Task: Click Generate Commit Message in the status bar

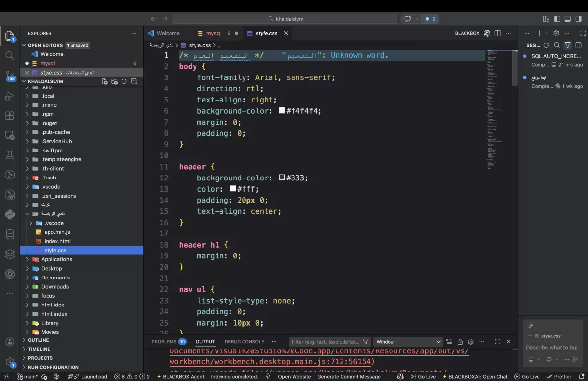Action: (349, 376)
